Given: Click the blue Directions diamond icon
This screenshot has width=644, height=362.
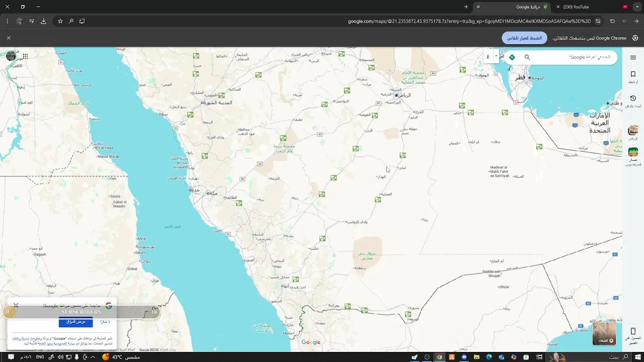Looking at the screenshot, I should [x=512, y=57].
